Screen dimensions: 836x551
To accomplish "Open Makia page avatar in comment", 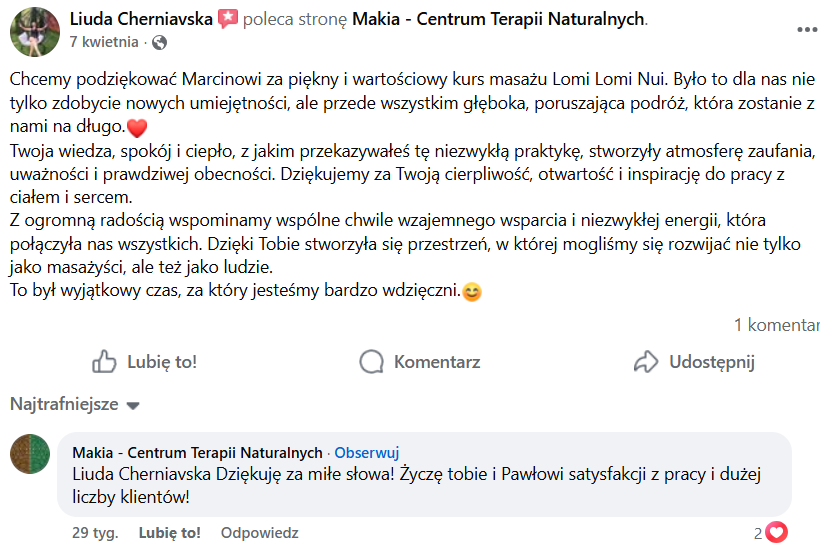I will (30, 454).
